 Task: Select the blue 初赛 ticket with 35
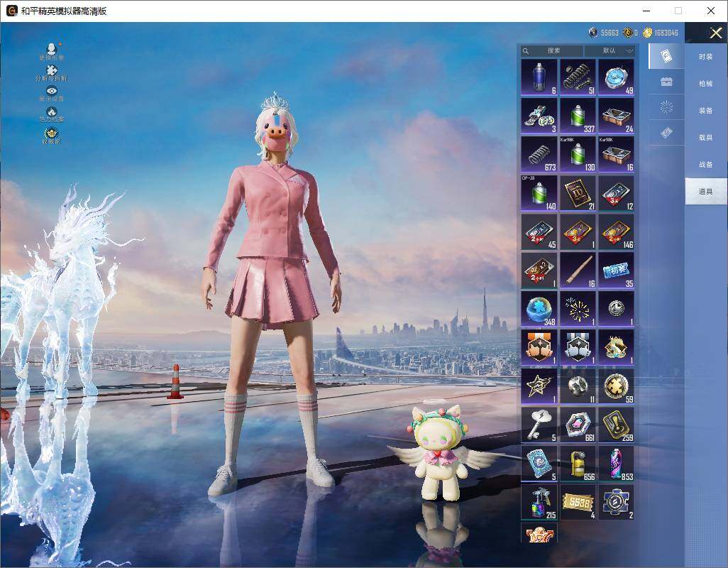tap(616, 271)
